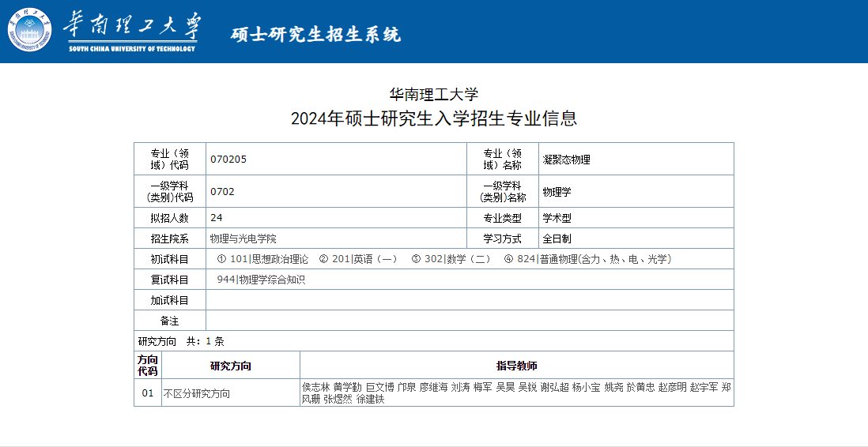Click the 复试科目 row label

[x=169, y=280]
